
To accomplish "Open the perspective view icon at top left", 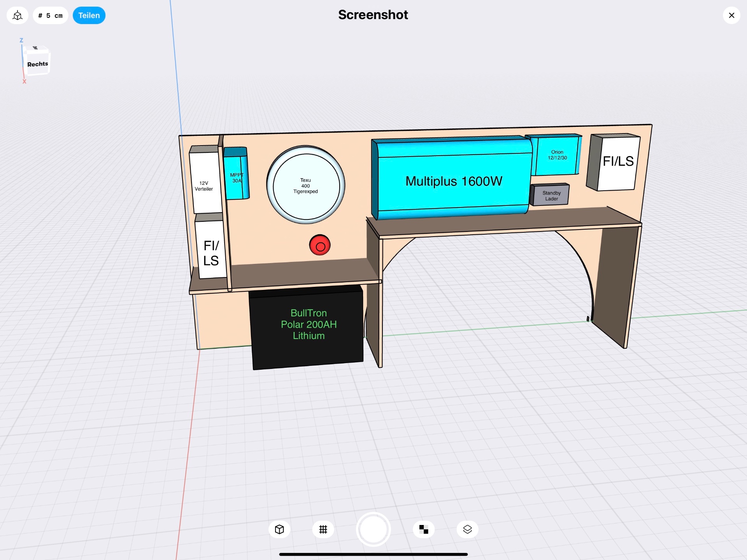I will (18, 16).
